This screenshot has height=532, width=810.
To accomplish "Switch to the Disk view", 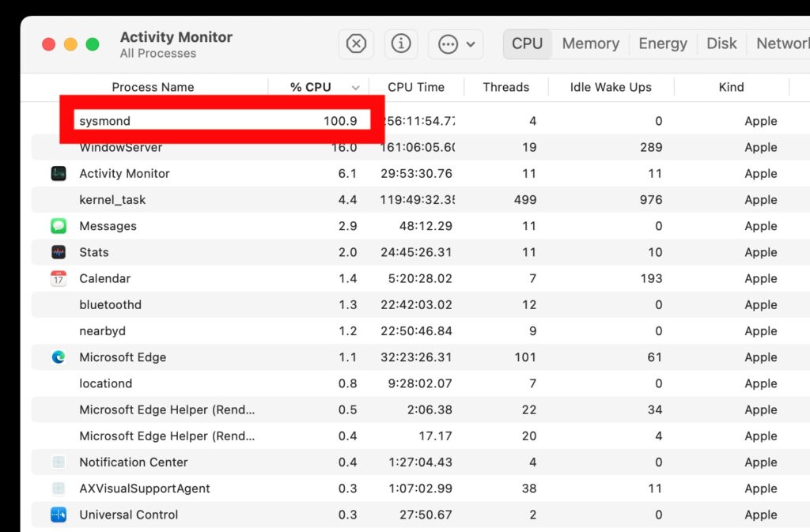I will pos(721,43).
